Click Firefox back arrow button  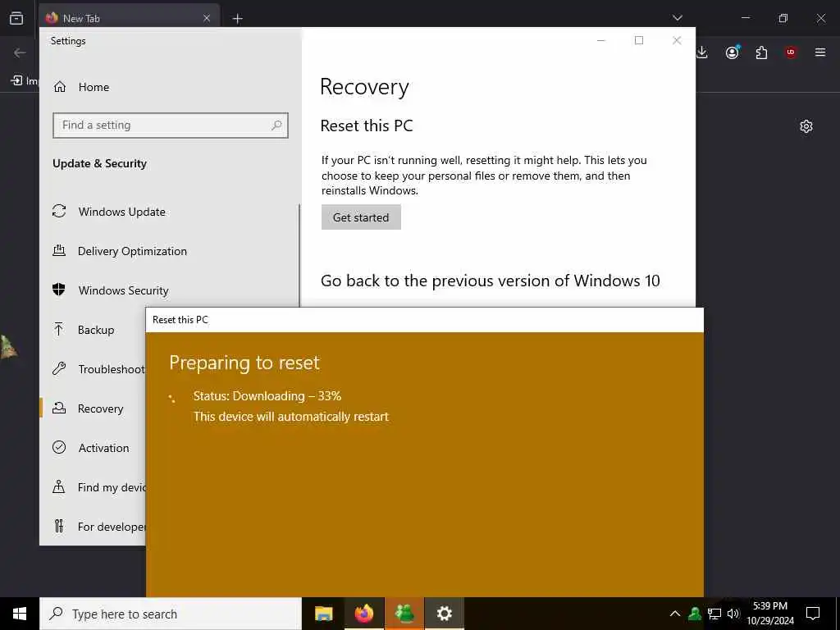click(20, 52)
